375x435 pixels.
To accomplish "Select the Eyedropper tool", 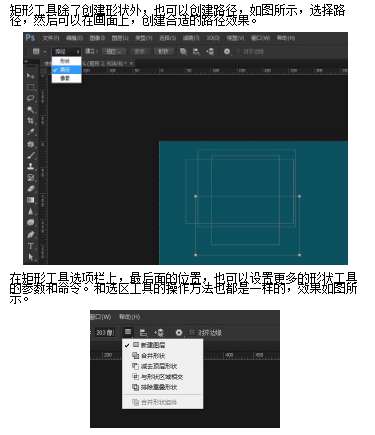I will pyautogui.click(x=31, y=132).
